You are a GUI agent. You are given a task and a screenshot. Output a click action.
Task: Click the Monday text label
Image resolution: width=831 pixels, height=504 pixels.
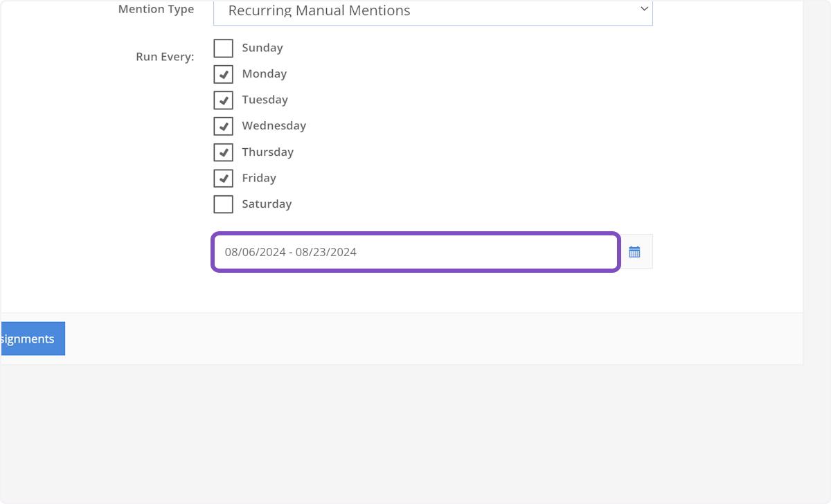(x=264, y=74)
